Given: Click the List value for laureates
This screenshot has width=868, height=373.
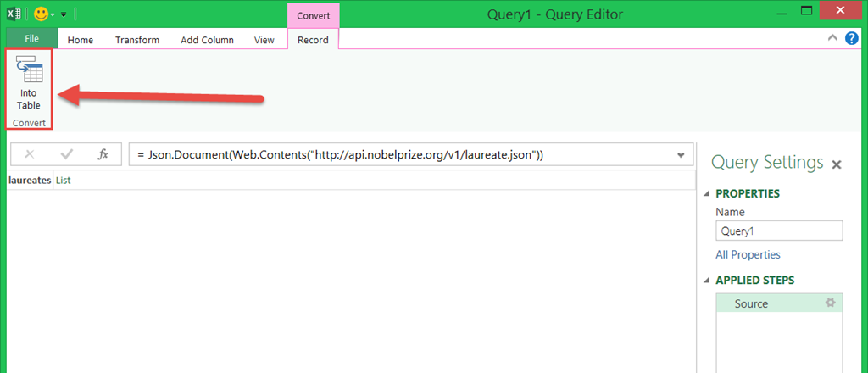Looking at the screenshot, I should [64, 180].
